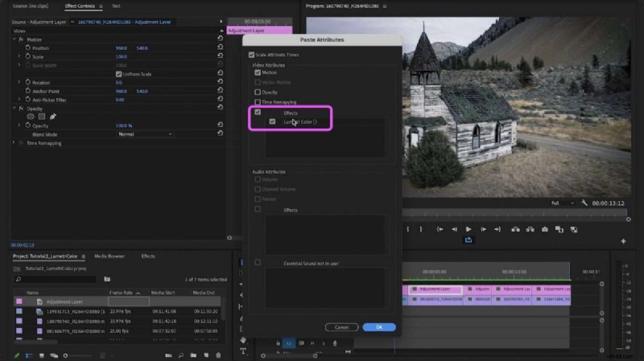
Task: Step back one frame in Program monitor
Action: (x=454, y=229)
